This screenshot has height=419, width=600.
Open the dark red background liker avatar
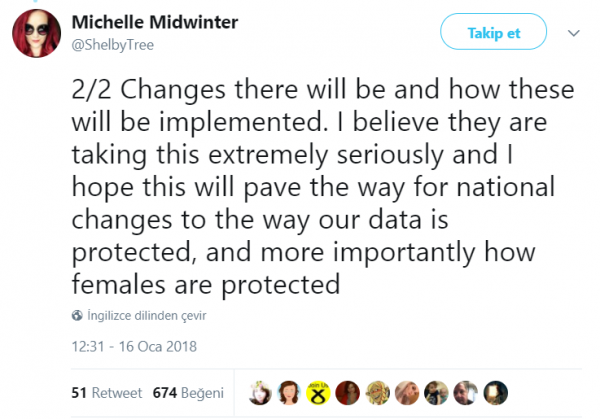tap(347, 393)
